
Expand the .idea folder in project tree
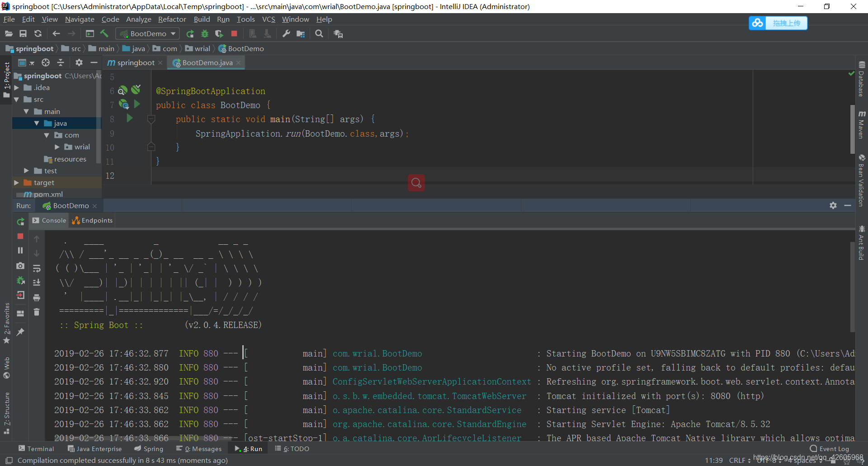pos(17,88)
